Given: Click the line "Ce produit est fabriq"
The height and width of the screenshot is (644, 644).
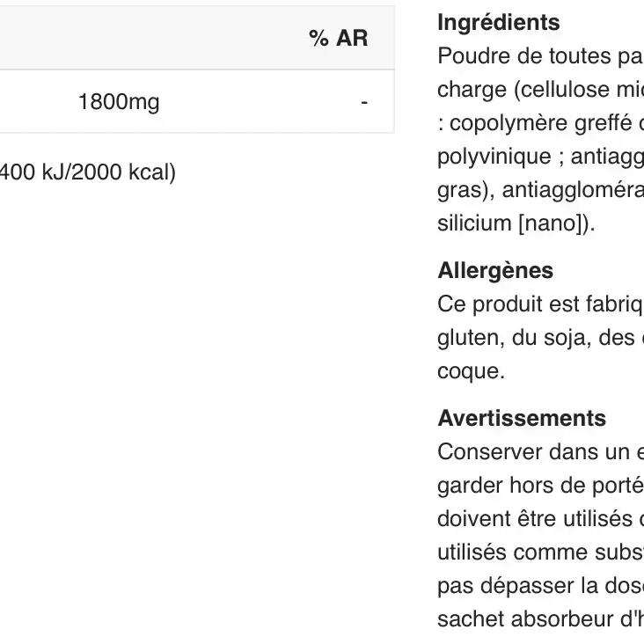Looking at the screenshot, I should pos(540,304).
